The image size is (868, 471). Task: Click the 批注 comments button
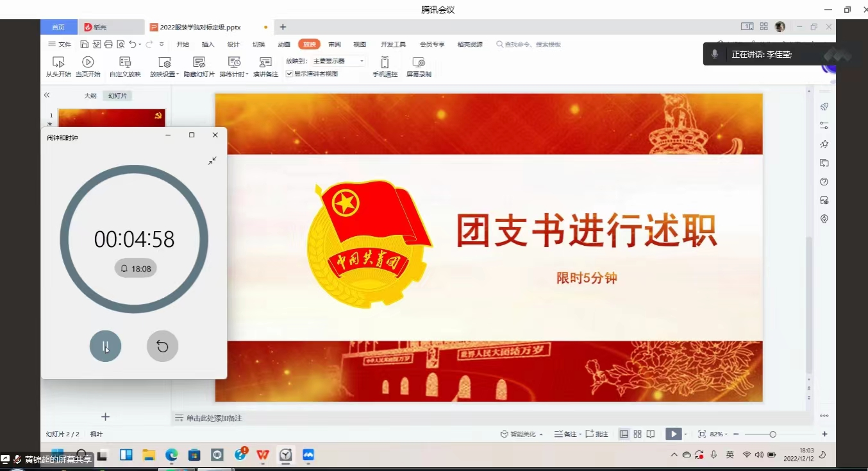(x=597, y=434)
